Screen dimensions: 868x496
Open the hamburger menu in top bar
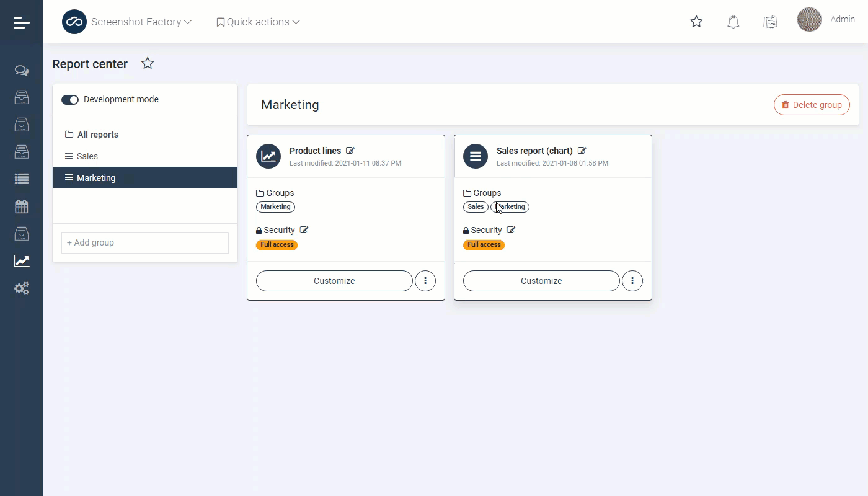pyautogui.click(x=21, y=22)
